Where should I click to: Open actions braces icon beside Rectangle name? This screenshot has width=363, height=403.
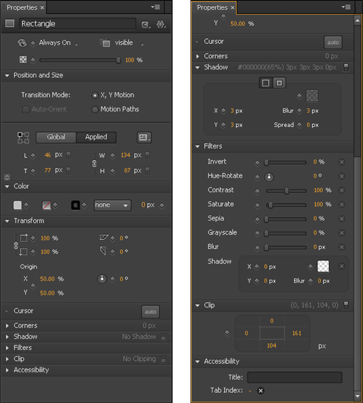161,24
